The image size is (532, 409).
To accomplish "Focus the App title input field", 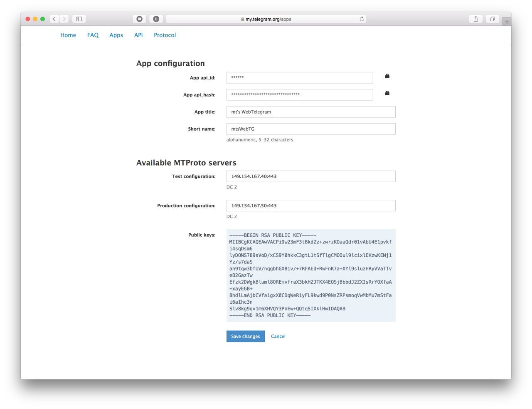I will click(x=310, y=112).
